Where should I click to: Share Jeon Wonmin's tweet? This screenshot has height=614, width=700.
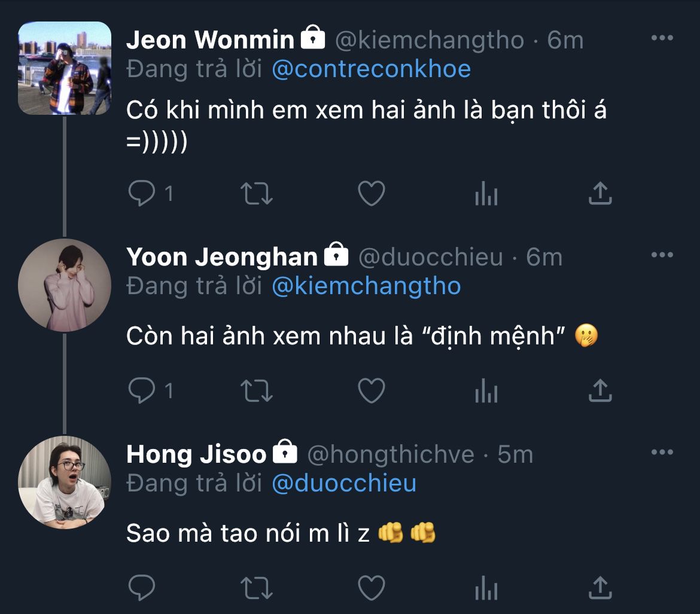point(600,193)
